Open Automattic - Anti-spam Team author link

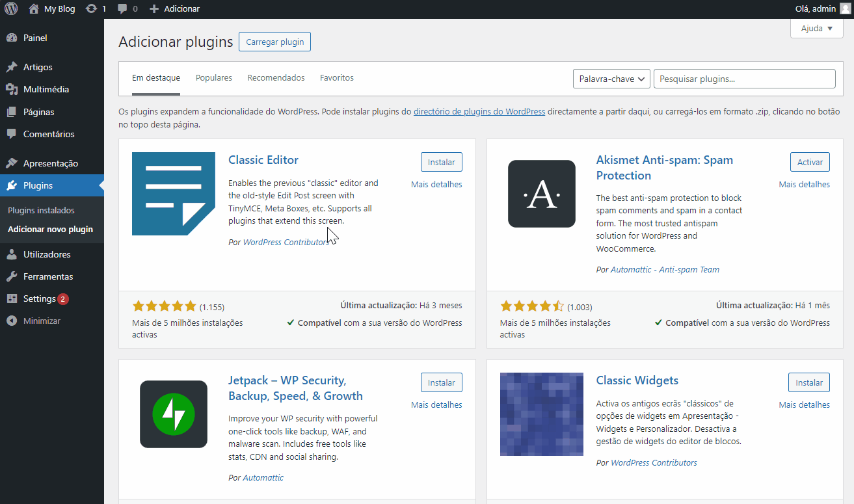coord(665,269)
